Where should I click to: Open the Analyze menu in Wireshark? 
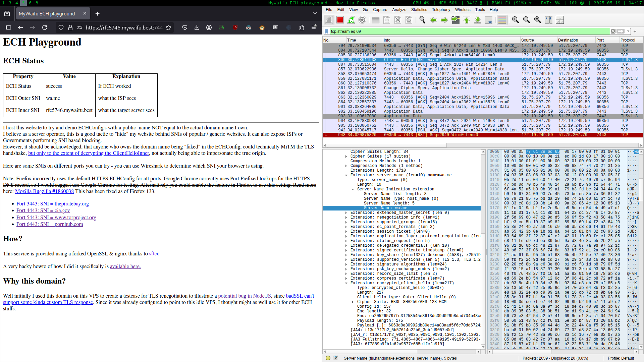pyautogui.click(x=399, y=10)
